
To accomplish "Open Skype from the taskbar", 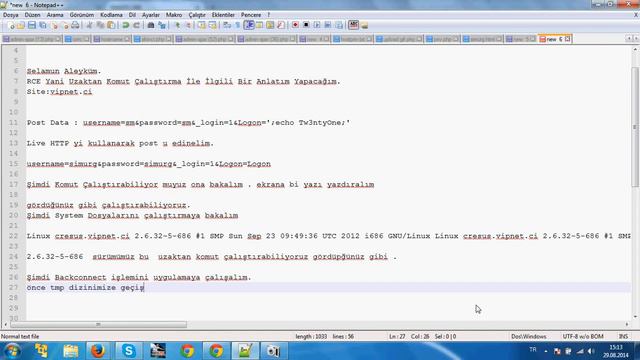I will pyautogui.click(x=128, y=351).
